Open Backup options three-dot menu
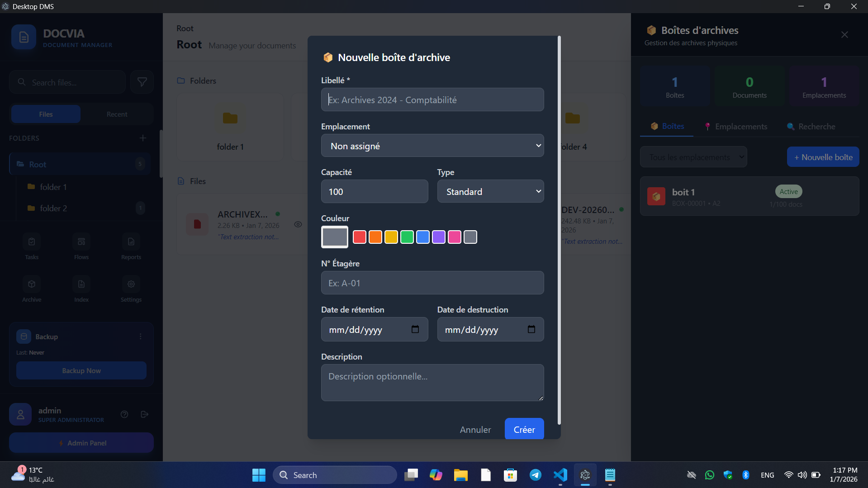 coord(141,336)
